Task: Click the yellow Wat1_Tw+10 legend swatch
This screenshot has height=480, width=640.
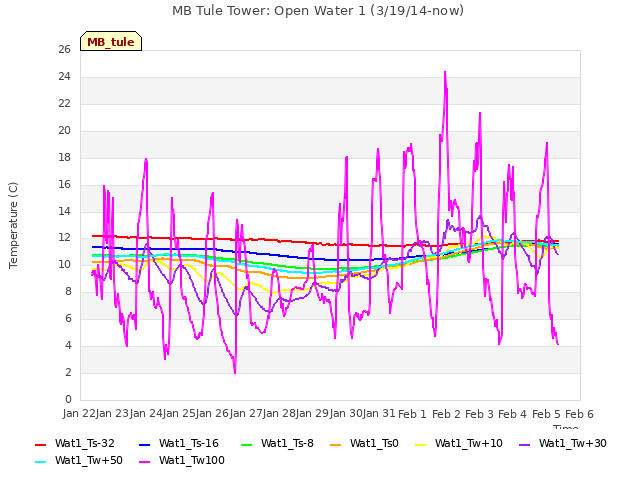Action: pyautogui.click(x=420, y=444)
